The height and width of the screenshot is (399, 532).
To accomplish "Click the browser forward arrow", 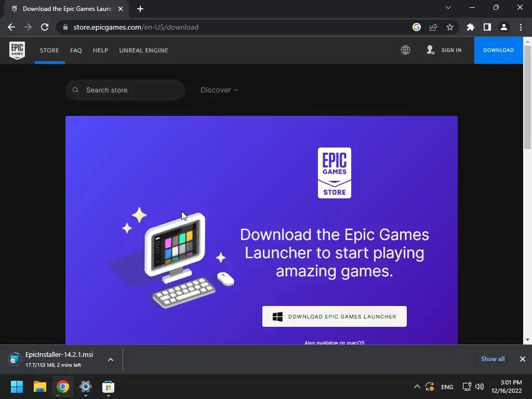I will pyautogui.click(x=28, y=27).
